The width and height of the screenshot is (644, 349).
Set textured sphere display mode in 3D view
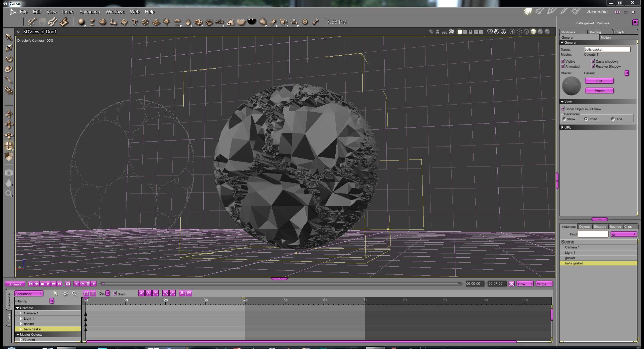[547, 32]
